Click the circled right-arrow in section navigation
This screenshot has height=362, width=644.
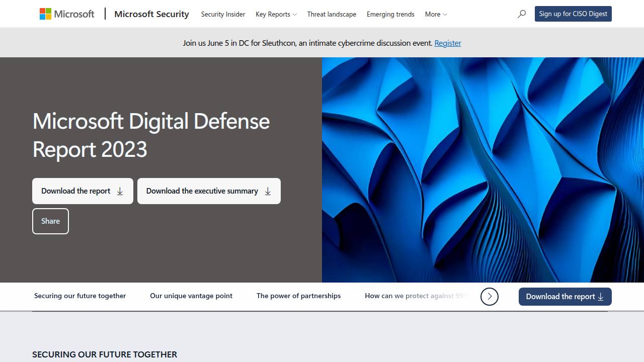click(490, 297)
